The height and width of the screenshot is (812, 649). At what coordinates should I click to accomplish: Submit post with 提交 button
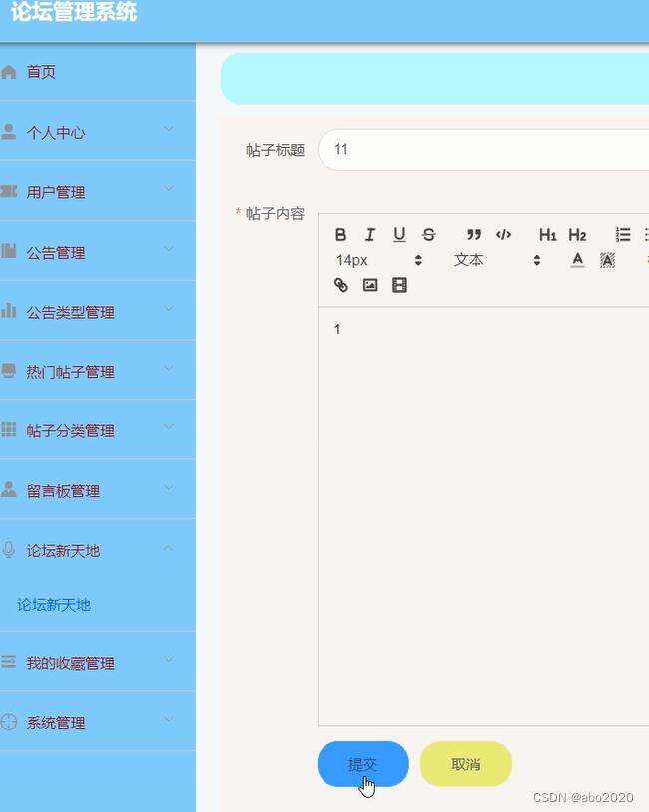click(x=362, y=764)
